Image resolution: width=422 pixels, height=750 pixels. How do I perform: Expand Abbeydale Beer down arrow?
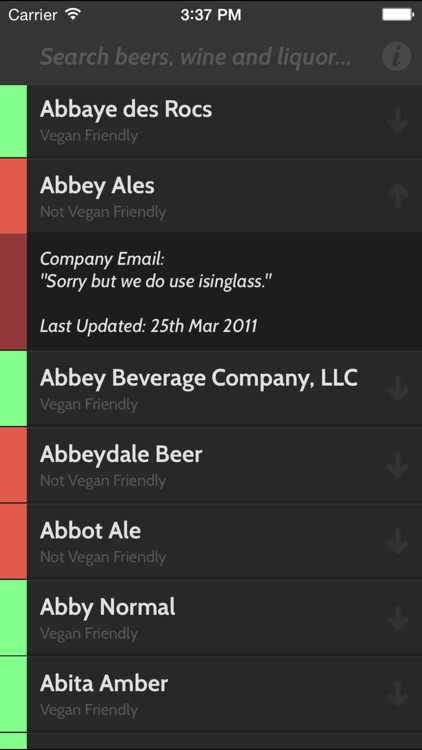coord(398,465)
